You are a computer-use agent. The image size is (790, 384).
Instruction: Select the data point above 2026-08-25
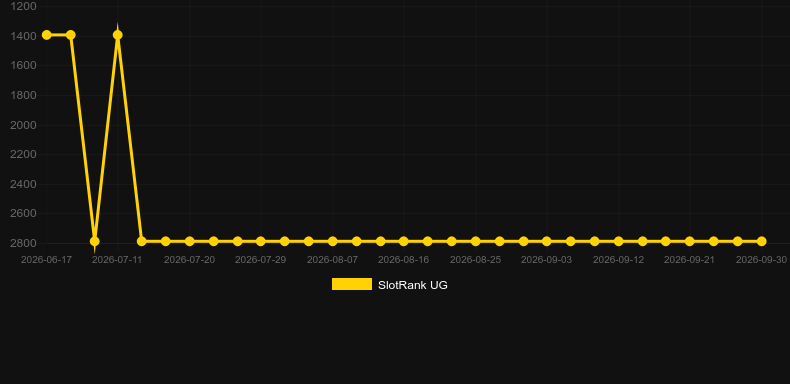tap(476, 241)
